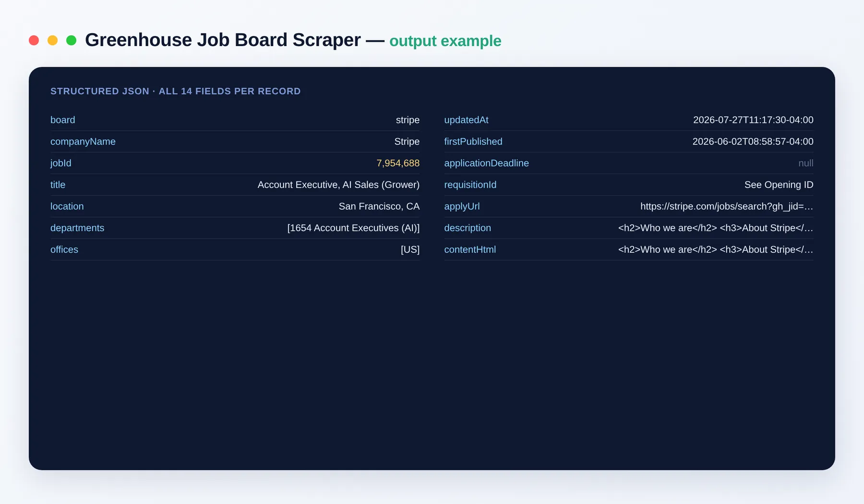864x504 pixels.
Task: Click the jobId value 7,954,688
Action: [398, 163]
